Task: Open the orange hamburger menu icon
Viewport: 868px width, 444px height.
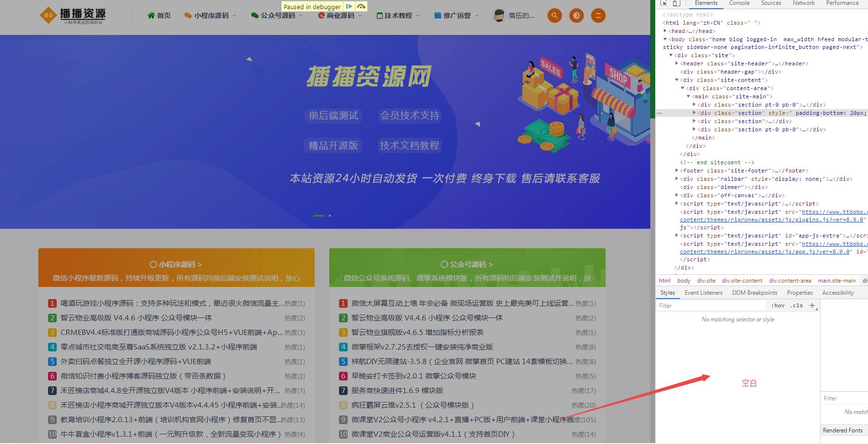Action: pos(598,16)
